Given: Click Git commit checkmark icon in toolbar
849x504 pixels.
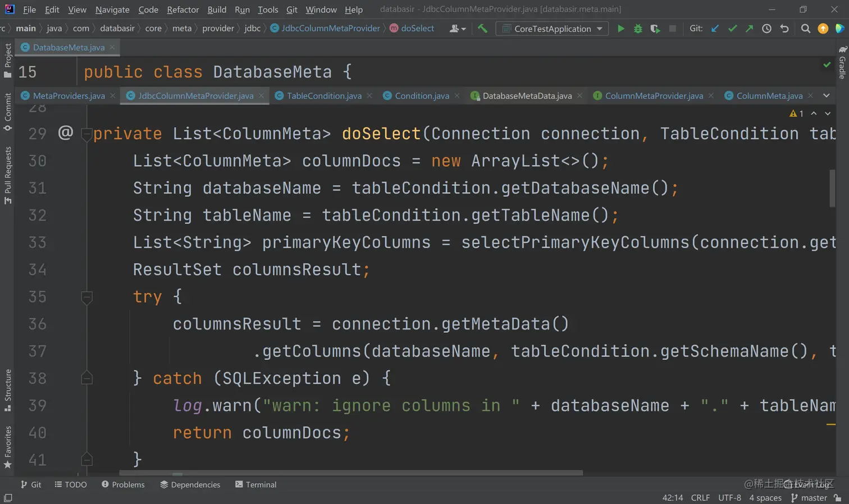Looking at the screenshot, I should pos(732,28).
